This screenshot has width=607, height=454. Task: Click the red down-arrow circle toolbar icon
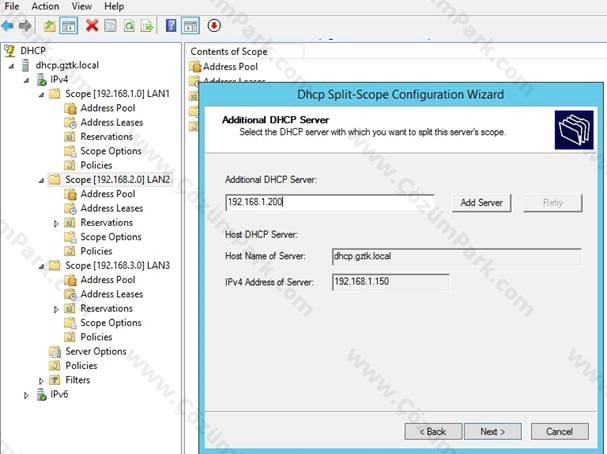tap(214, 25)
